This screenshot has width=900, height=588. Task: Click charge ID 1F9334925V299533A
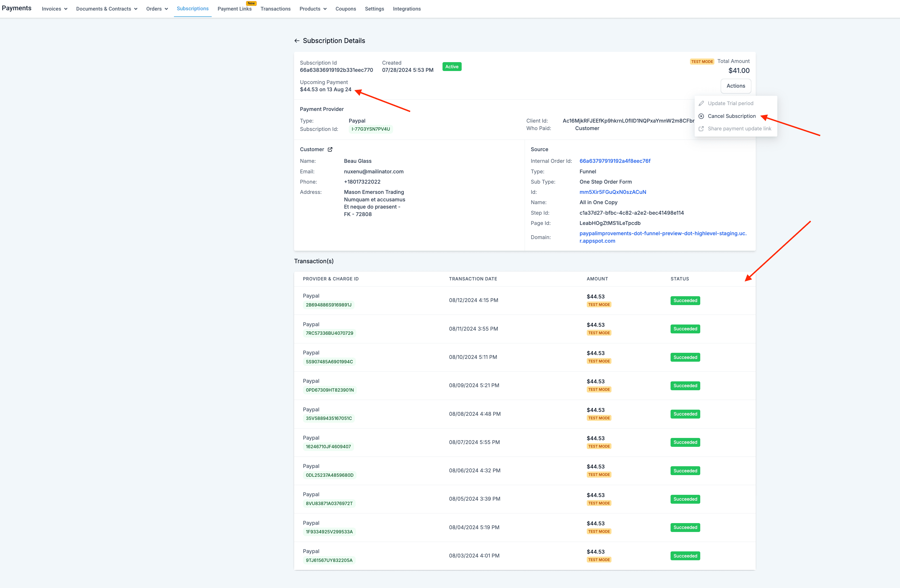point(329,532)
